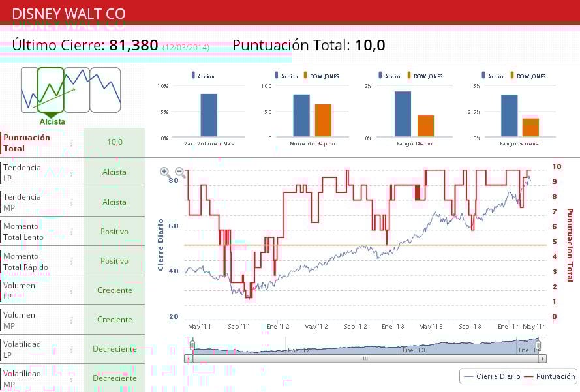
Task: Click the orange DOW JONES bar in Momento Rápido
Action: [324, 121]
